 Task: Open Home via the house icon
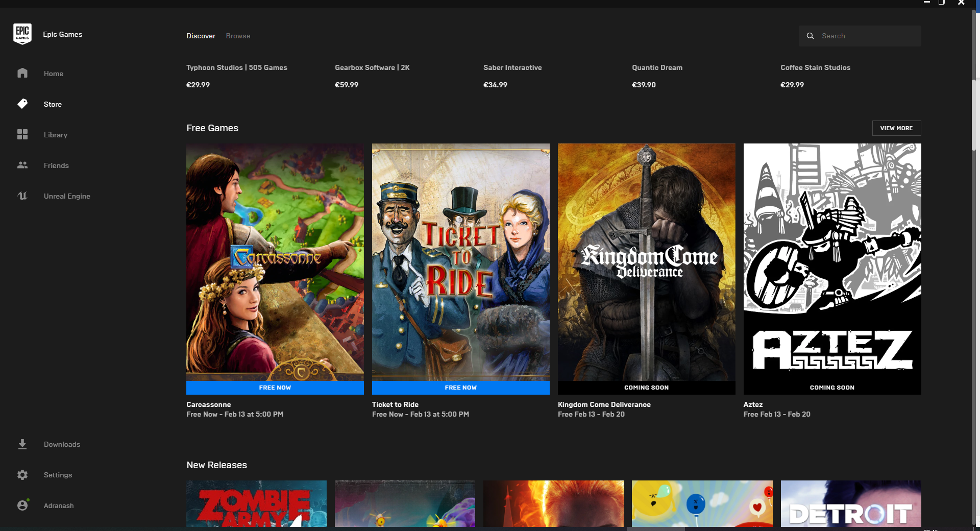click(x=22, y=73)
